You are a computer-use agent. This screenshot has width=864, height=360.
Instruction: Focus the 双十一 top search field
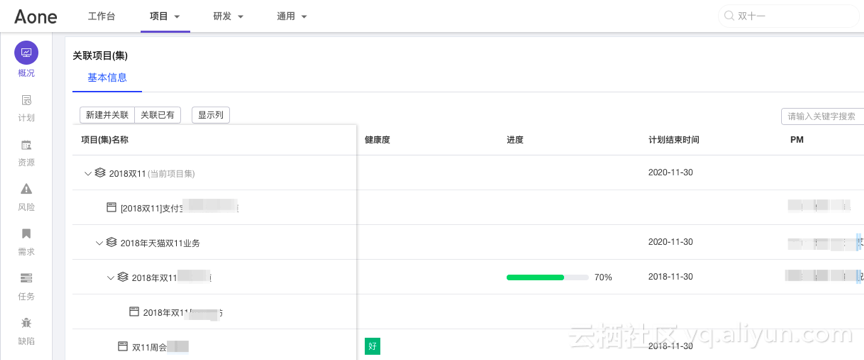click(x=789, y=17)
